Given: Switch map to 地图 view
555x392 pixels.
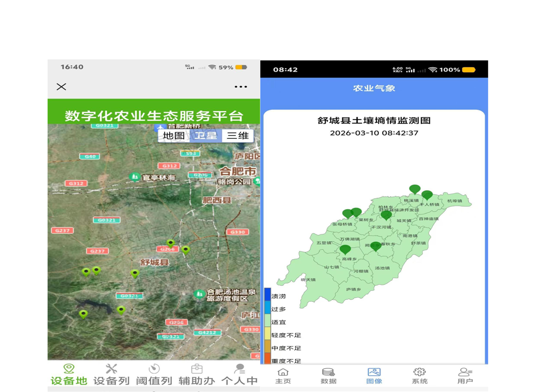Looking at the screenshot, I should (x=174, y=135).
